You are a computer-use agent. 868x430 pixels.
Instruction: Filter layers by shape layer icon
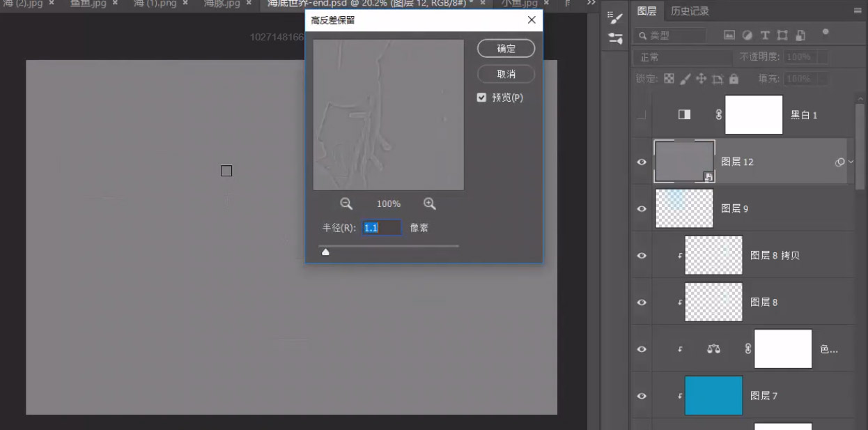782,35
